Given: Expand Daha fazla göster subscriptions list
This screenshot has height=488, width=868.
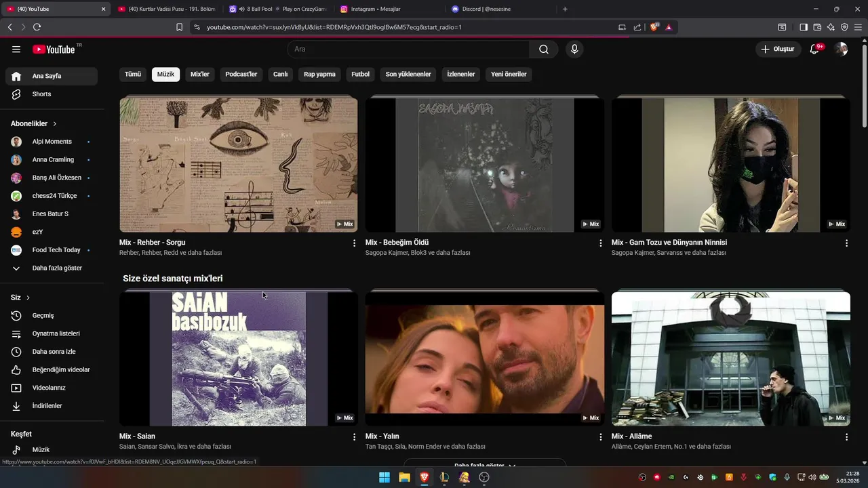Looking at the screenshot, I should [x=52, y=268].
